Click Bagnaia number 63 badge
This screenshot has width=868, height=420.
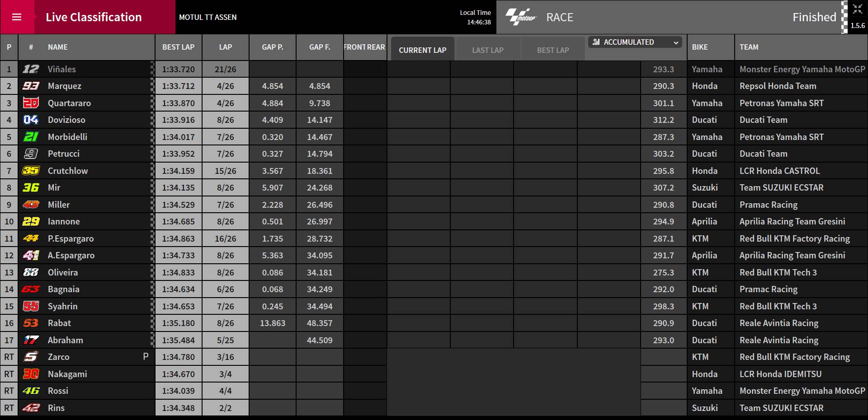(x=31, y=289)
